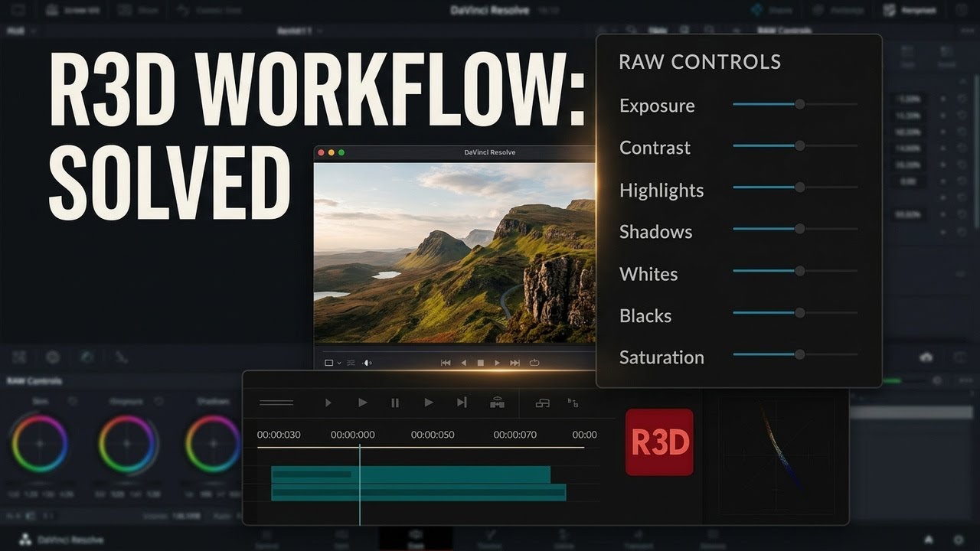The width and height of the screenshot is (980, 551).
Task: Click the red R3D file icon
Action: coord(659,442)
